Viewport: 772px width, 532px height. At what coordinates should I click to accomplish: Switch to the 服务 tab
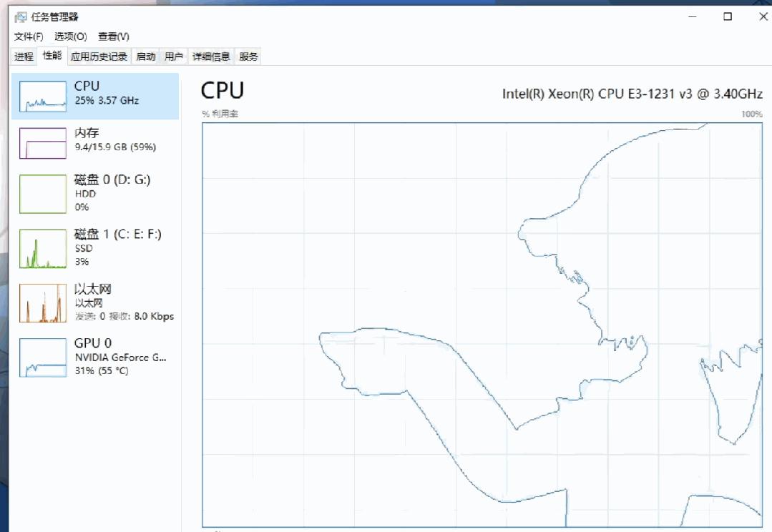(248, 56)
